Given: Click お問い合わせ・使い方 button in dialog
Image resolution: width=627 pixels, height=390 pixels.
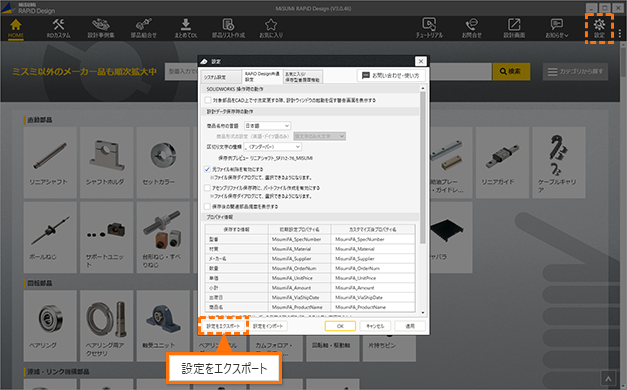Looking at the screenshot, I should point(391,75).
